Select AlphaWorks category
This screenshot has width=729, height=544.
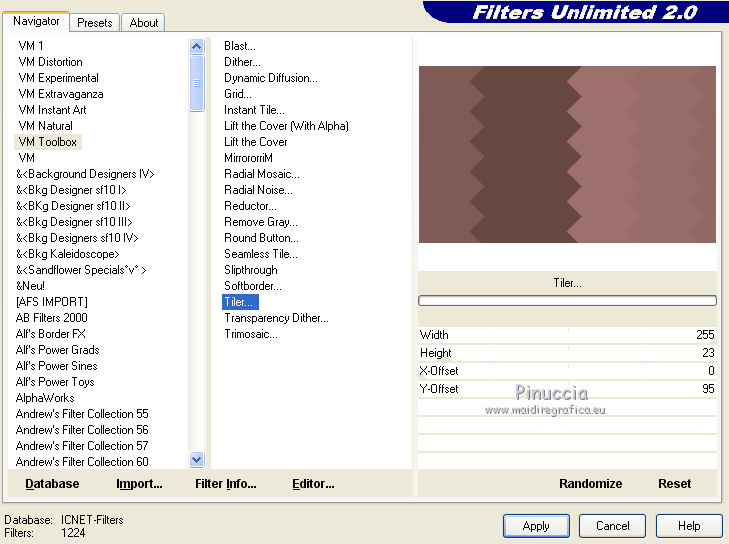pos(45,398)
